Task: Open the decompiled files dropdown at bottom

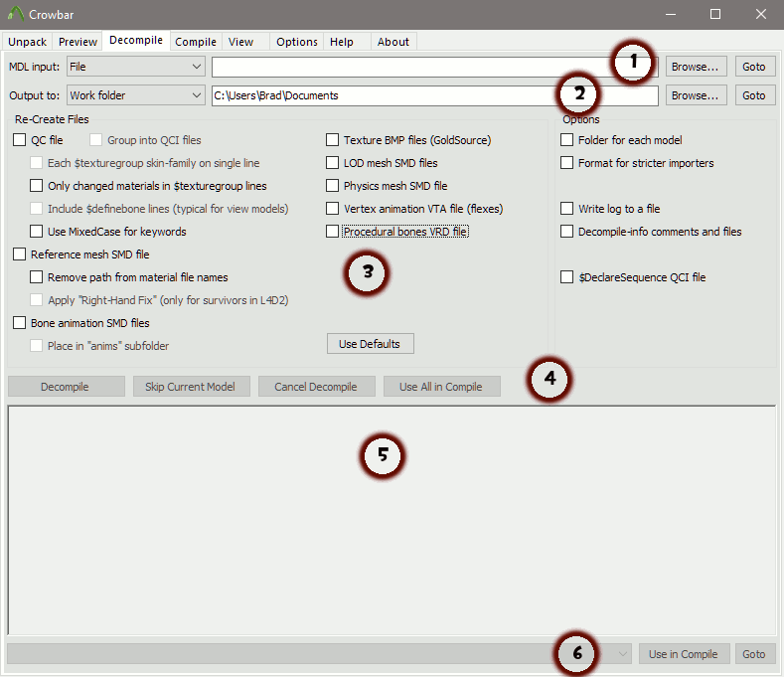Action: 320,654
